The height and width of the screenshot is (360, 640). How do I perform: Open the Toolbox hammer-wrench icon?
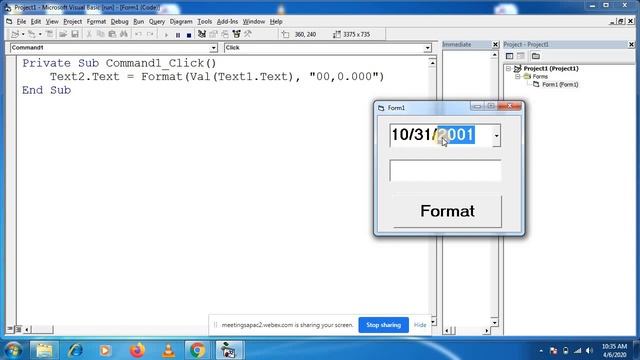point(248,34)
